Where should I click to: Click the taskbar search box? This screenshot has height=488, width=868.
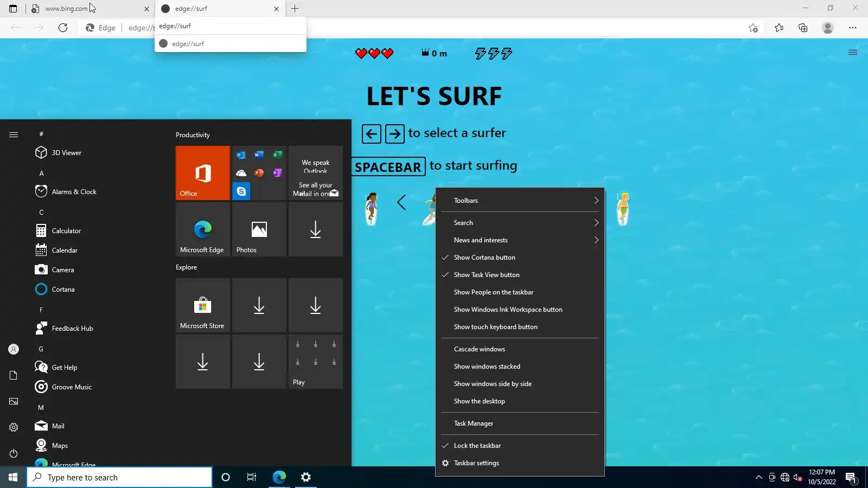[119, 477]
